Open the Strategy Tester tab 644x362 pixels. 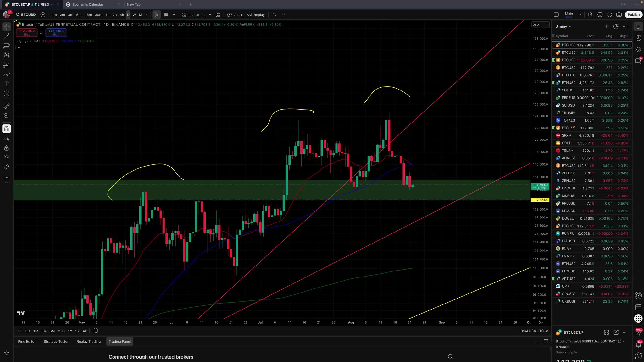[x=56, y=342]
